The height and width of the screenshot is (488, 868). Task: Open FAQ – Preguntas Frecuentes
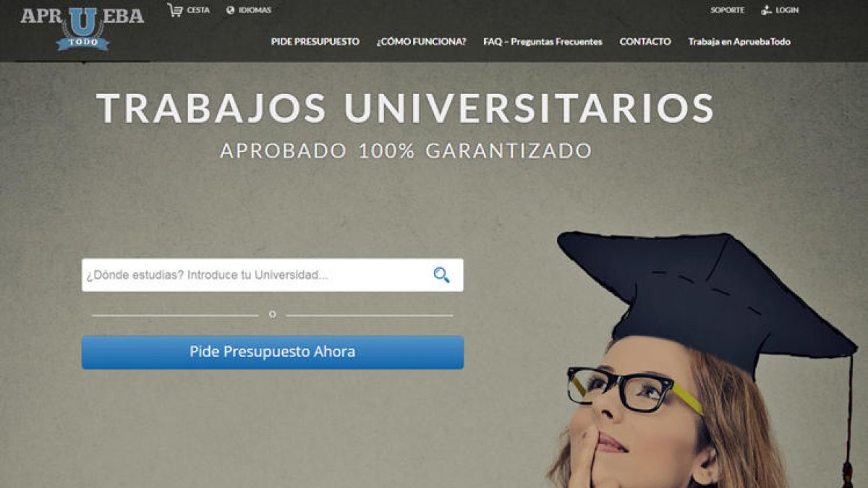click(x=542, y=42)
